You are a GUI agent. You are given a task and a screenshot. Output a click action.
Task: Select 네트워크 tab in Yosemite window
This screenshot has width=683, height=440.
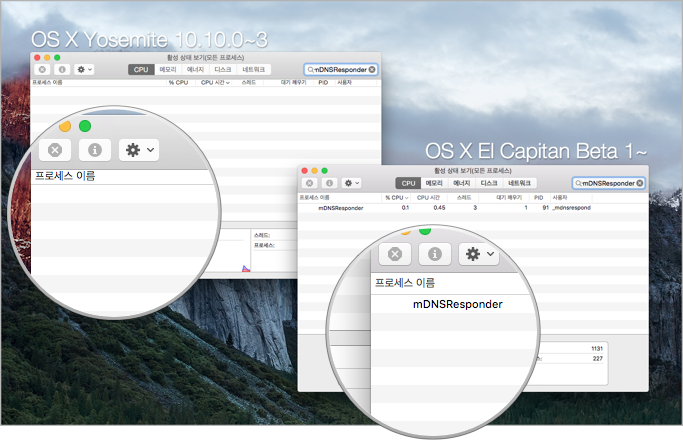254,69
